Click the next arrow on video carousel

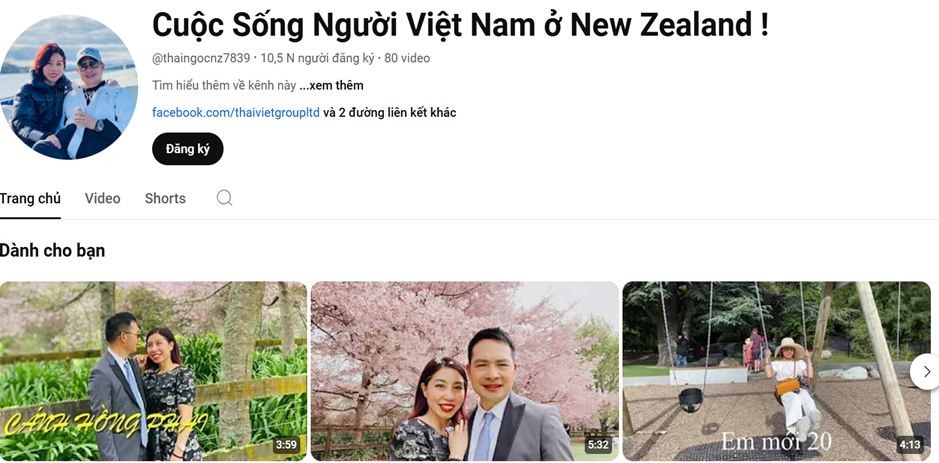pos(926,371)
